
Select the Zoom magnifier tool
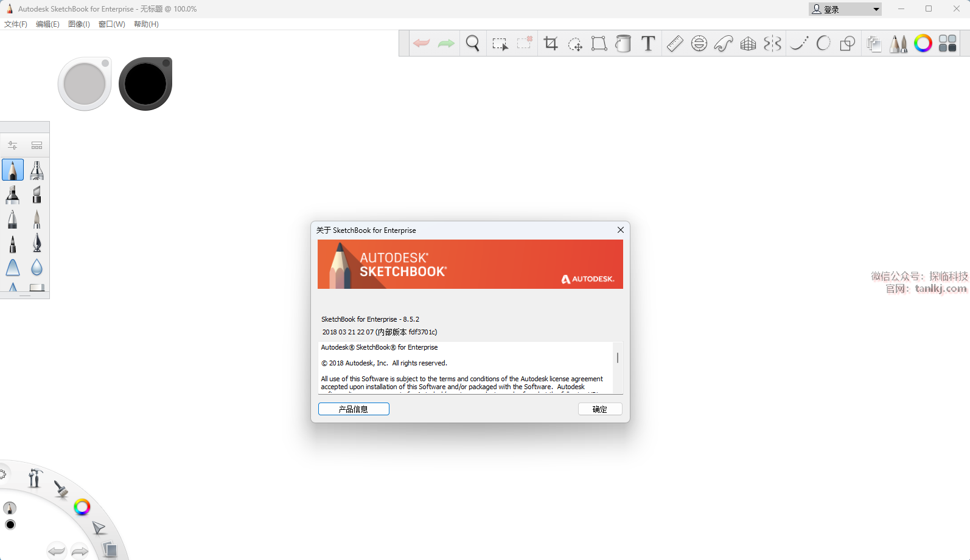473,43
